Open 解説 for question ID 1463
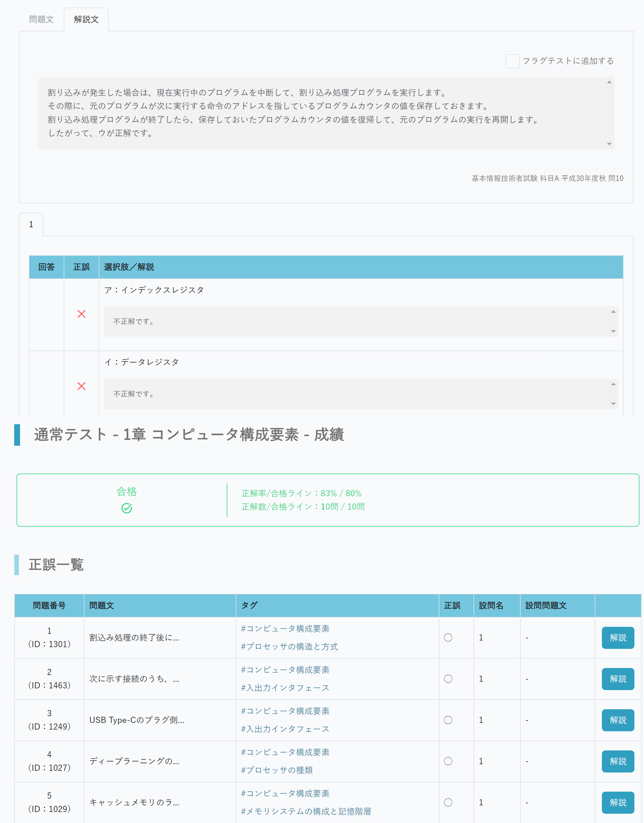Image resolution: width=644 pixels, height=823 pixels. [618, 679]
